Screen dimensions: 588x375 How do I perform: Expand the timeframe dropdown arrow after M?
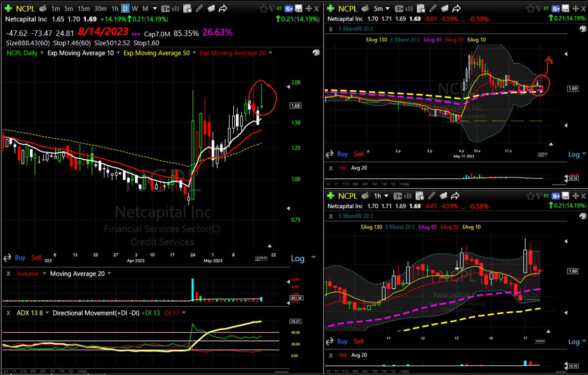[x=154, y=9]
